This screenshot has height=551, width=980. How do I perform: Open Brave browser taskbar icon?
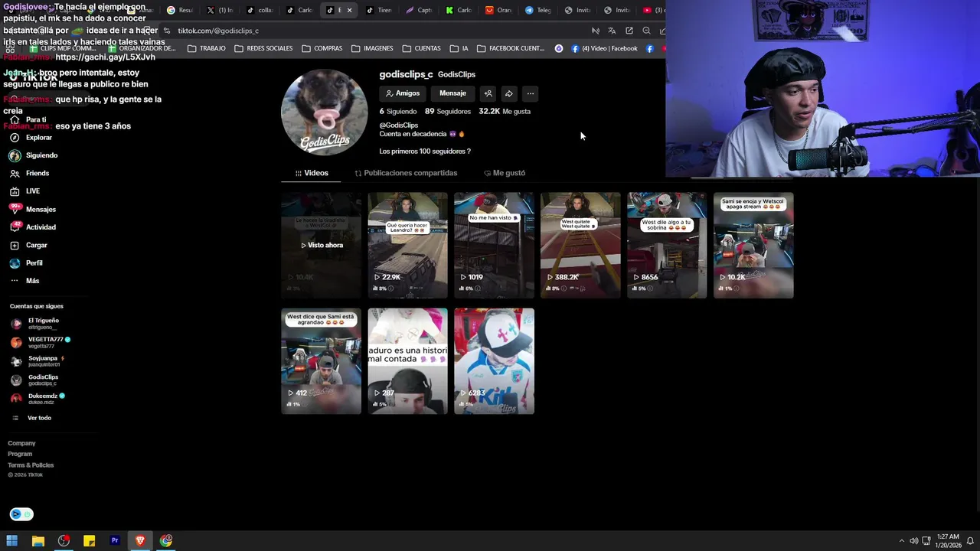[x=140, y=541]
